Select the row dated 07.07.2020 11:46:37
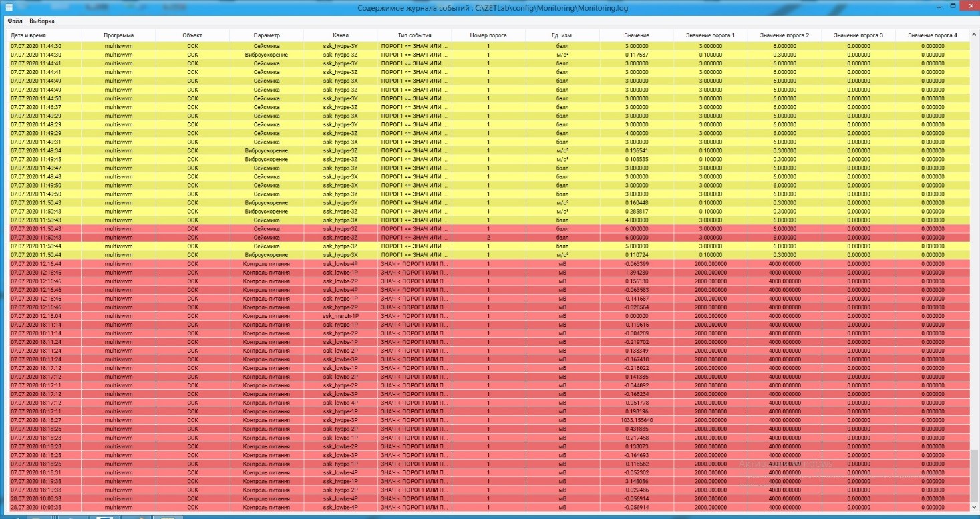 click(x=488, y=107)
